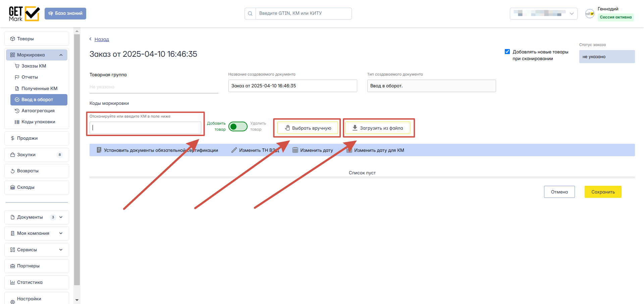Click the Партнеры briefcase icon
The height and width of the screenshot is (304, 644).
[x=13, y=266]
